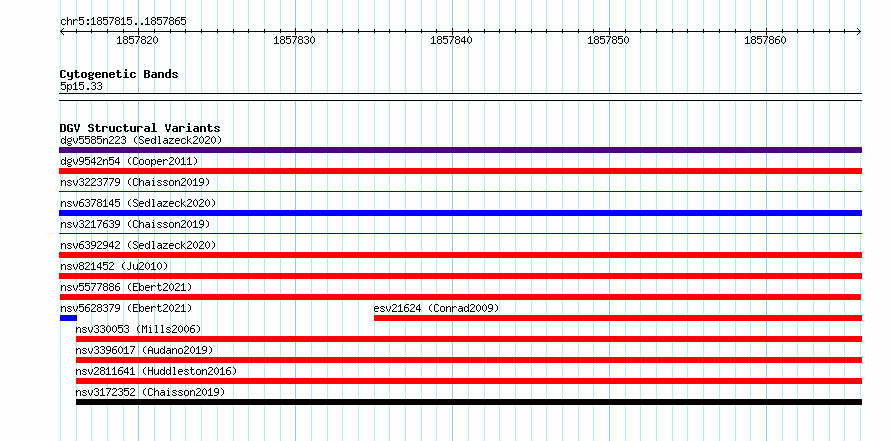Open nsv6392942 (Sedlazeck2020) label
The width and height of the screenshot is (890, 441).
tap(138, 245)
